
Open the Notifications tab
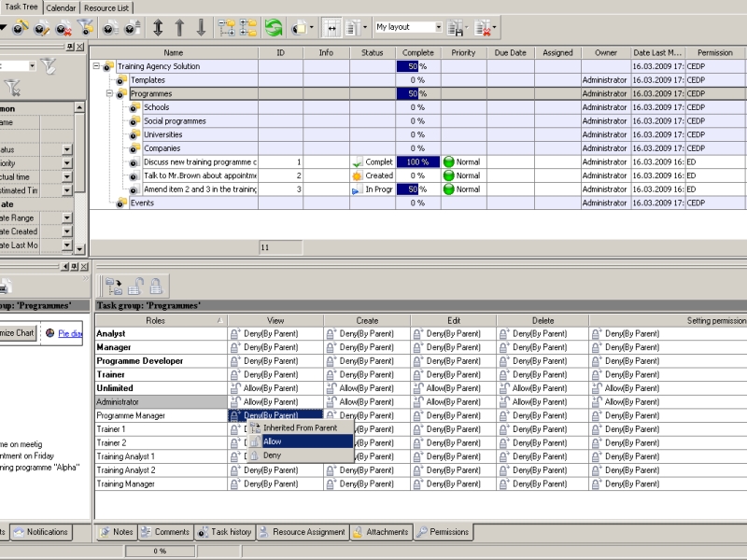point(41,532)
